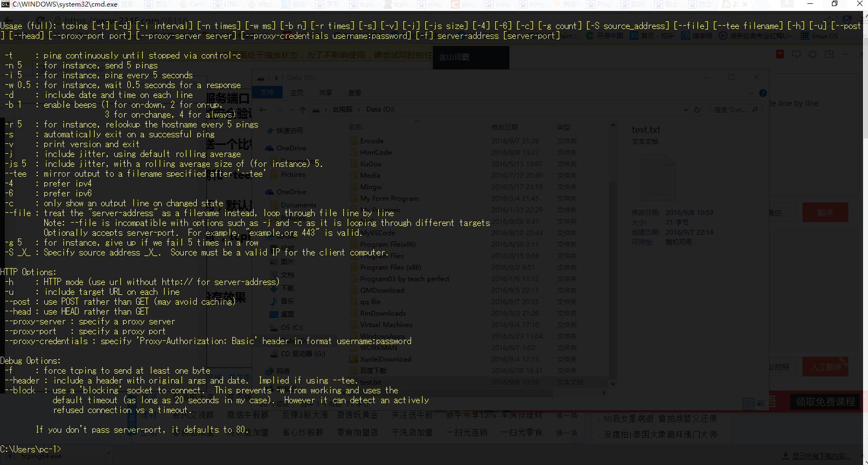This screenshot has height=465, width=868.
Task: Select Pictures under OneDrive in navigation pane
Action: (x=293, y=175)
